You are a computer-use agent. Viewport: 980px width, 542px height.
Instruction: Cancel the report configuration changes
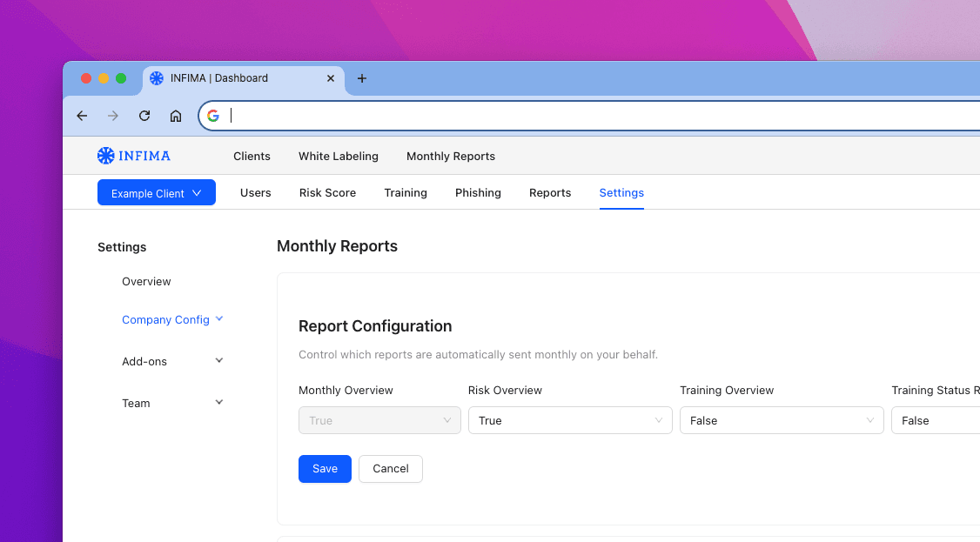[390, 469]
